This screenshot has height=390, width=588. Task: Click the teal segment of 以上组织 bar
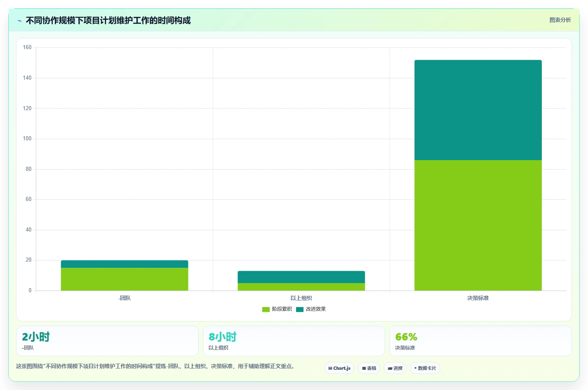click(301, 277)
